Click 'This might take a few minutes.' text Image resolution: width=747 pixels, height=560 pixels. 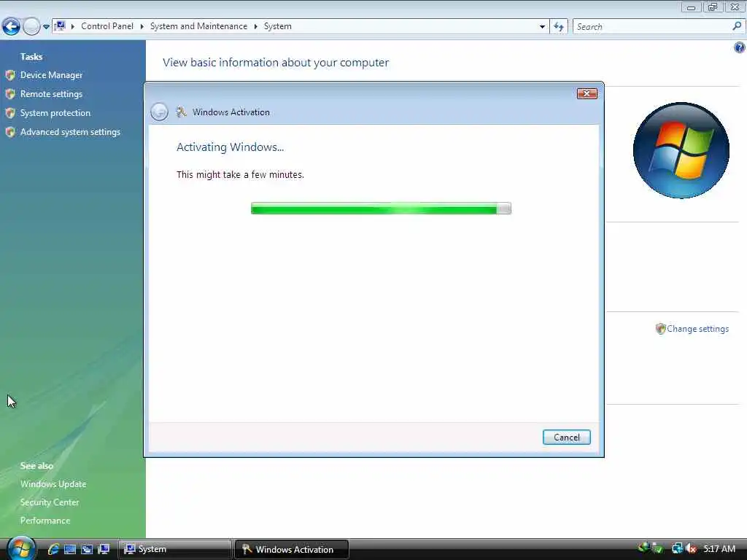pyautogui.click(x=240, y=175)
